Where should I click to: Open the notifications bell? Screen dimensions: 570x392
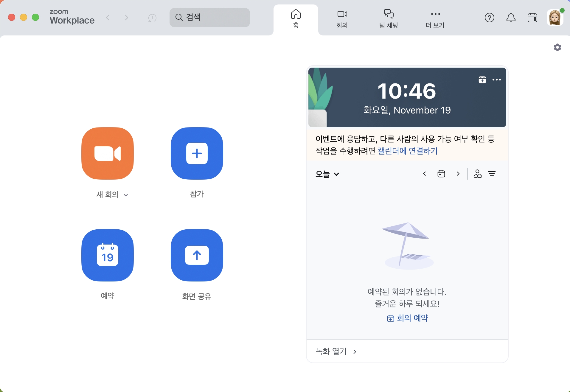point(511,18)
